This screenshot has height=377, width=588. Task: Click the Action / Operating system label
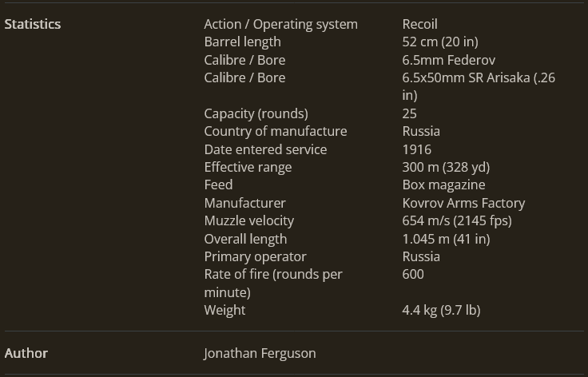coord(280,24)
